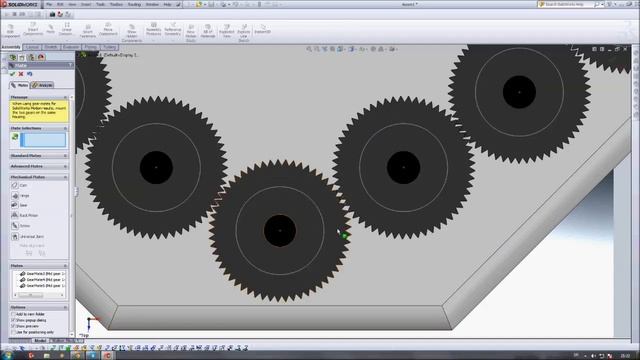Collapse Mate Selections section
The image size is (640, 360).
pyautogui.click(x=65, y=129)
